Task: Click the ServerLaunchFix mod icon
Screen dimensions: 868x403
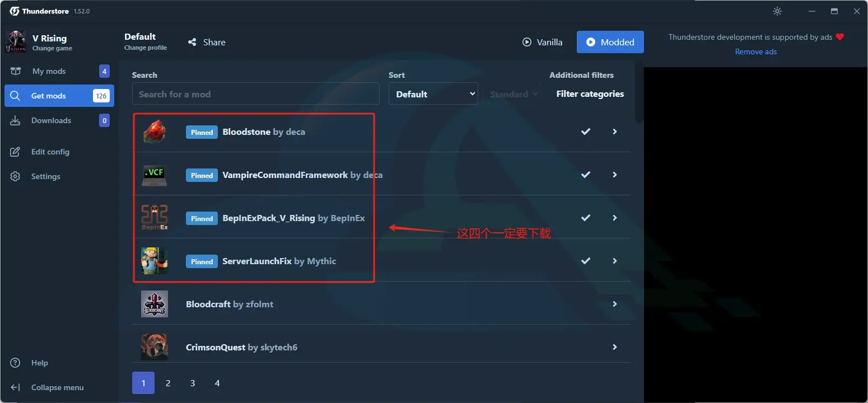Action: click(155, 261)
